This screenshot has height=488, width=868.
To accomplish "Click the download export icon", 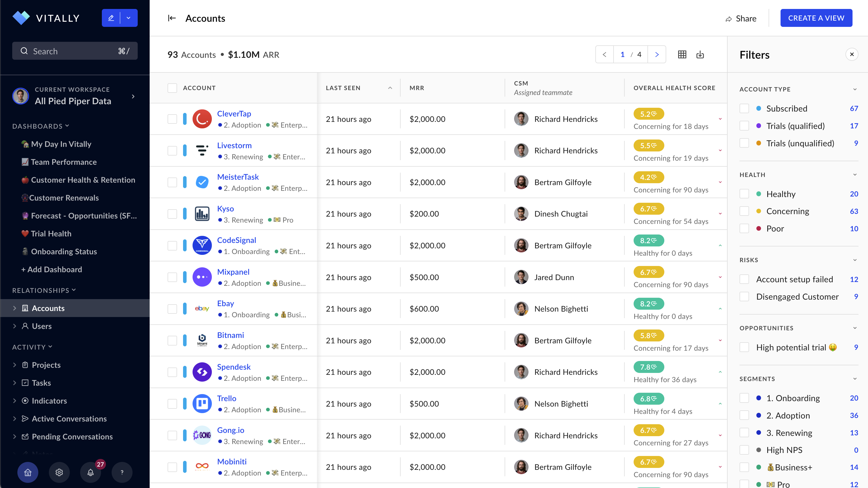I will click(x=700, y=55).
